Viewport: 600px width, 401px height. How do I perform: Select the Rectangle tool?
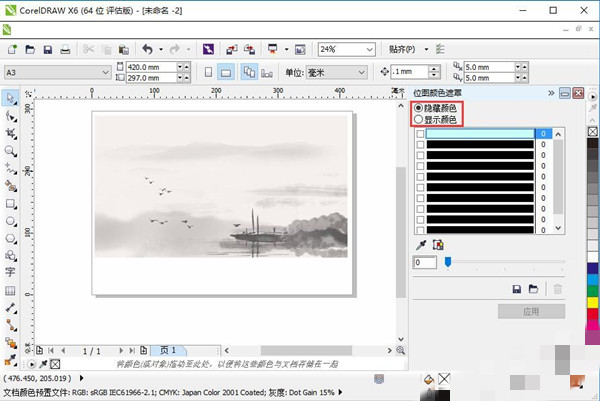[10, 204]
